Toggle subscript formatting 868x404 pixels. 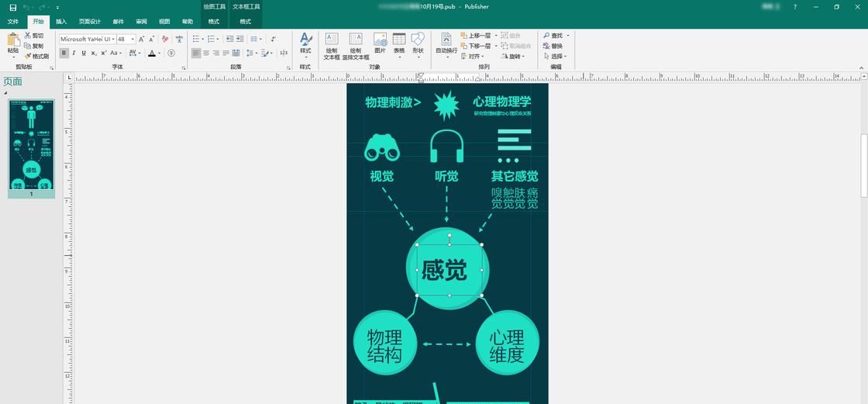point(94,54)
